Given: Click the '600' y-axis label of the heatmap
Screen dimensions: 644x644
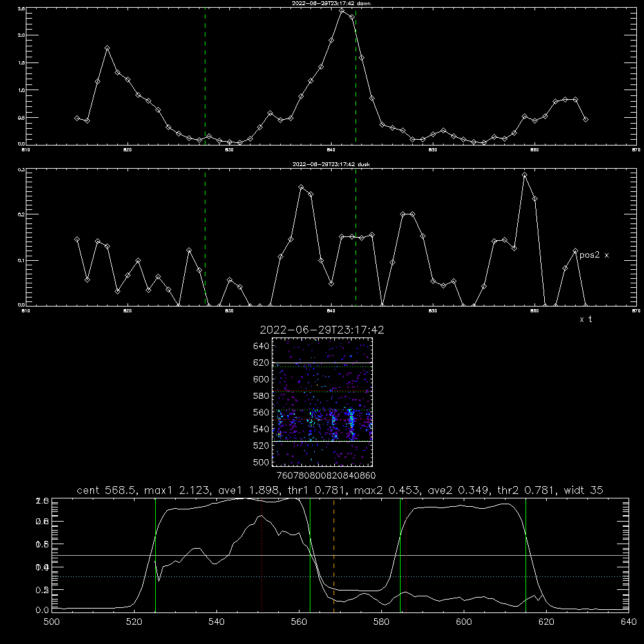Looking at the screenshot, I should tap(261, 379).
